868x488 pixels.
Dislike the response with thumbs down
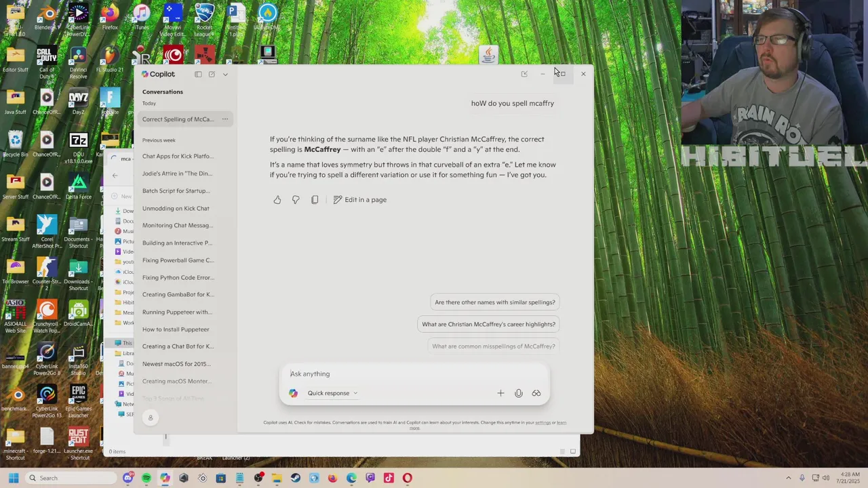[296, 200]
